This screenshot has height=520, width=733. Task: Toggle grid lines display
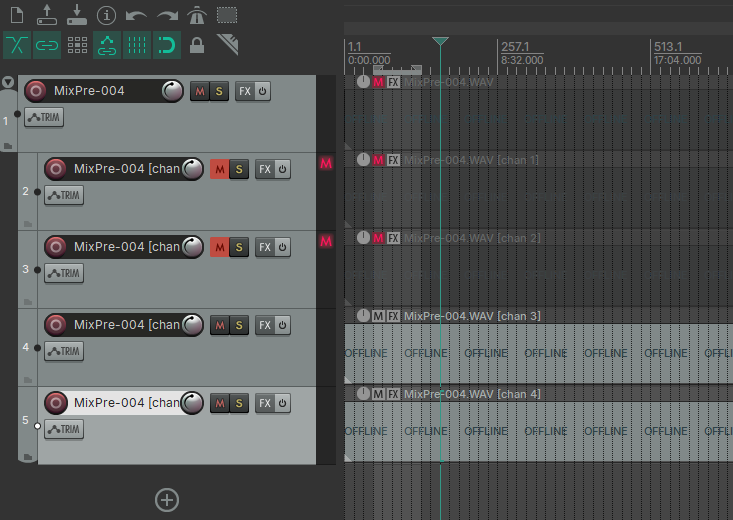[137, 45]
